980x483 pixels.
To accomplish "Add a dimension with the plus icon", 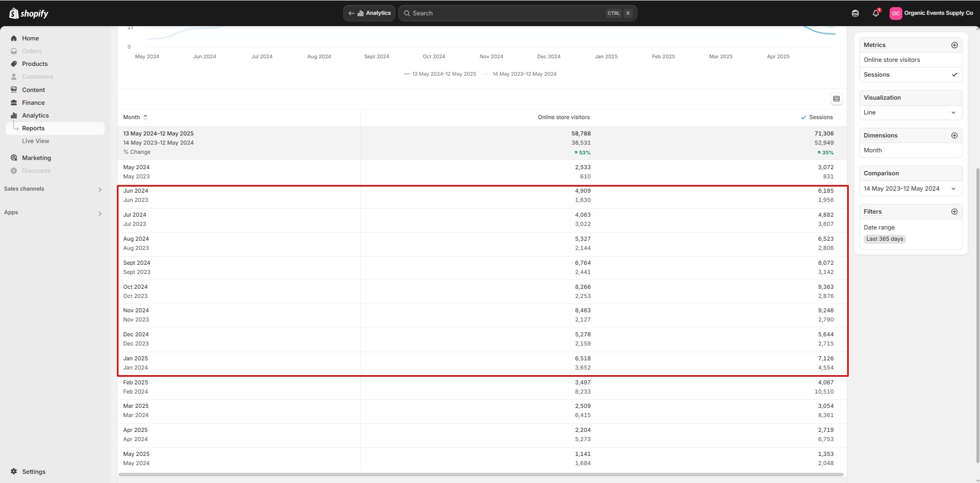I will pyautogui.click(x=954, y=135).
